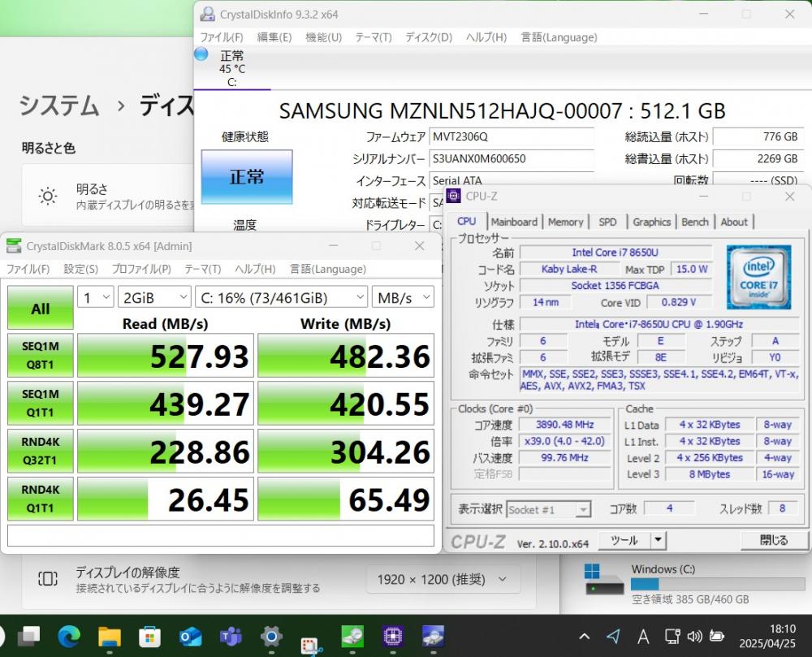Start all benchmarks with the All button
Screen dimensions: 812x657
41,308
